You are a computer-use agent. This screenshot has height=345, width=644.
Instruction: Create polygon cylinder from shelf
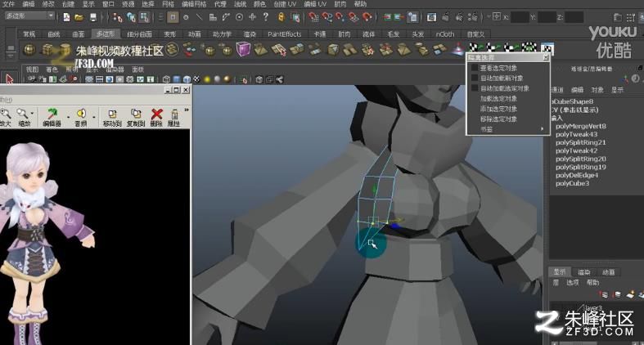coord(65,50)
